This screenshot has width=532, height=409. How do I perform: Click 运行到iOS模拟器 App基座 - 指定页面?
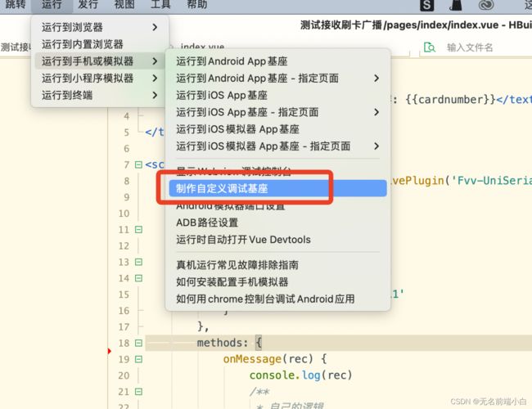pyautogui.click(x=277, y=146)
